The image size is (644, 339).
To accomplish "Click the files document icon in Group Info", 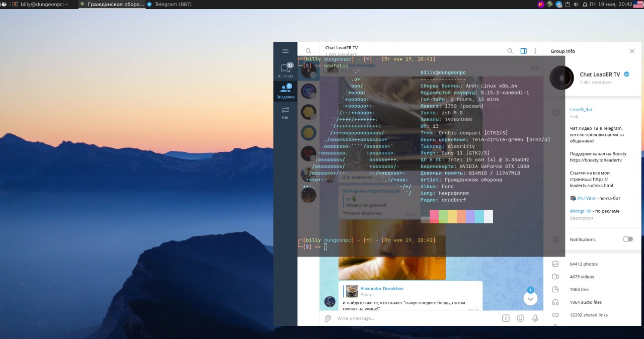I will (555, 290).
